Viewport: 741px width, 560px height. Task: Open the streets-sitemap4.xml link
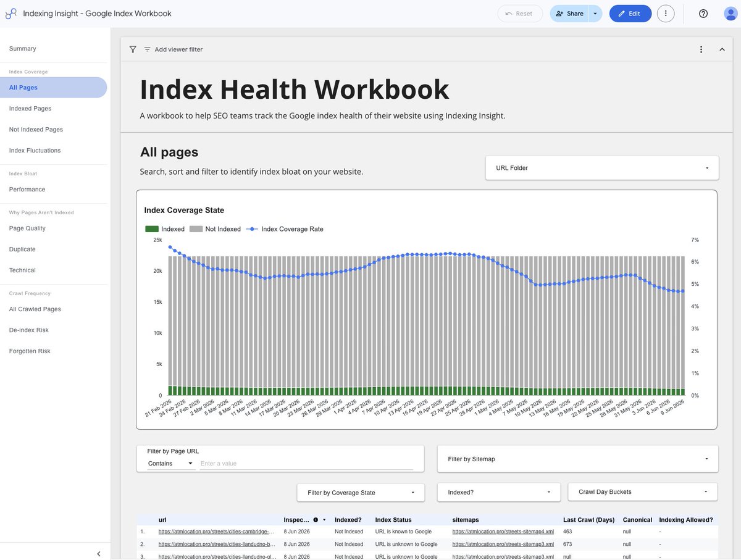point(503,532)
